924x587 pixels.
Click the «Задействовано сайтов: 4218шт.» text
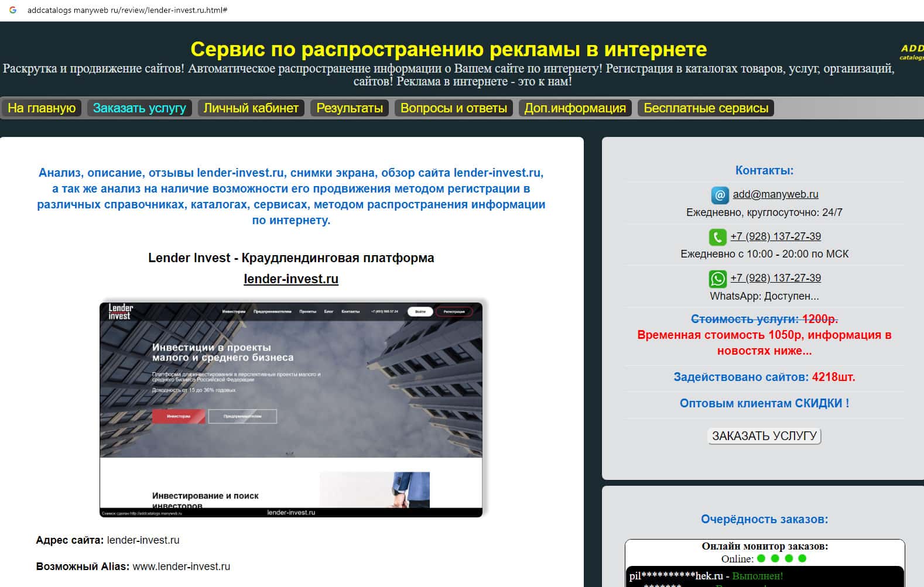pyautogui.click(x=764, y=377)
